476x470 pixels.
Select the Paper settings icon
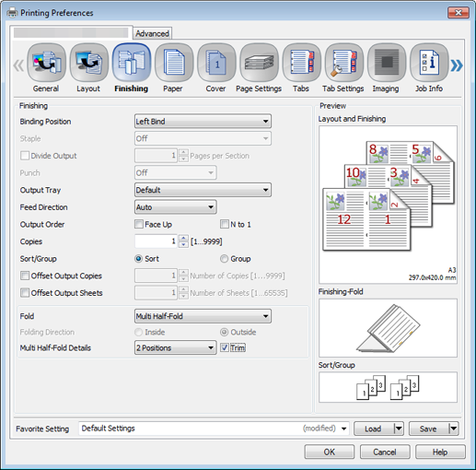(x=174, y=63)
